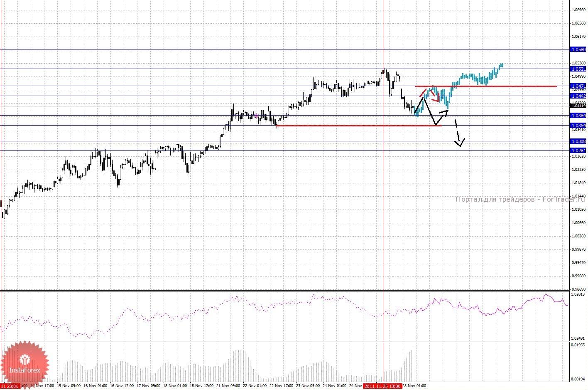
Task: Click the 1.01050 price axis value
Action: point(578,210)
